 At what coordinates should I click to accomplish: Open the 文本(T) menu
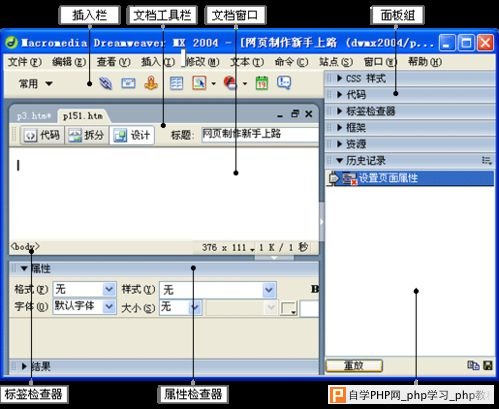tap(247, 62)
